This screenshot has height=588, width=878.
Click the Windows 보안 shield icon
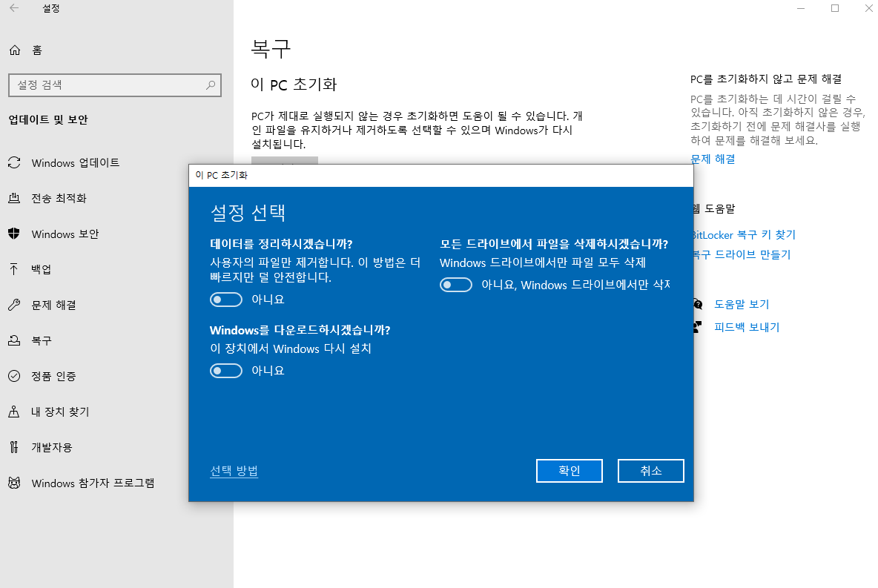click(x=15, y=234)
